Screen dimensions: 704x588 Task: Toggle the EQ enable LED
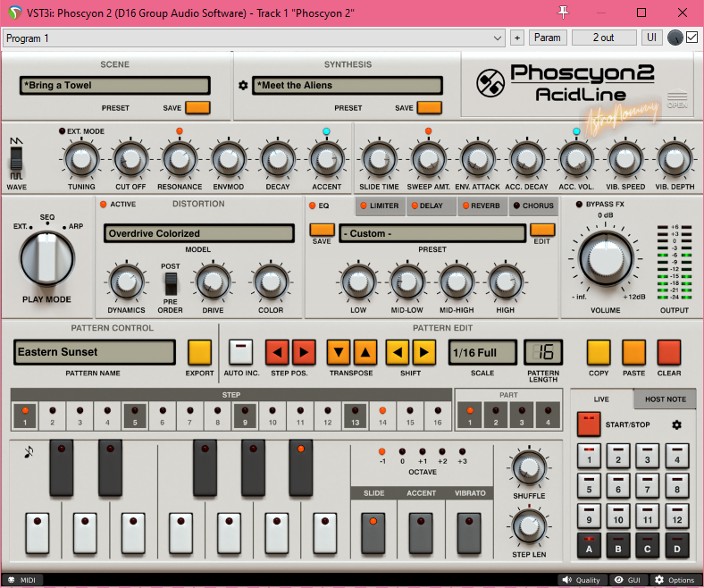point(313,206)
